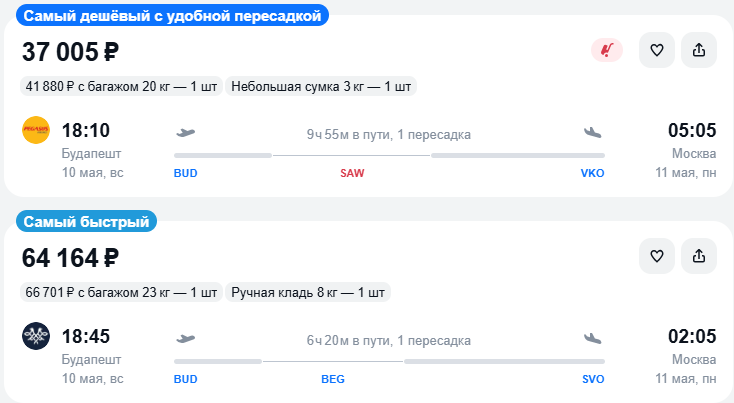Click the "Самый быстрый" badge
Image resolution: width=734 pixels, height=403 pixels.
86,222
